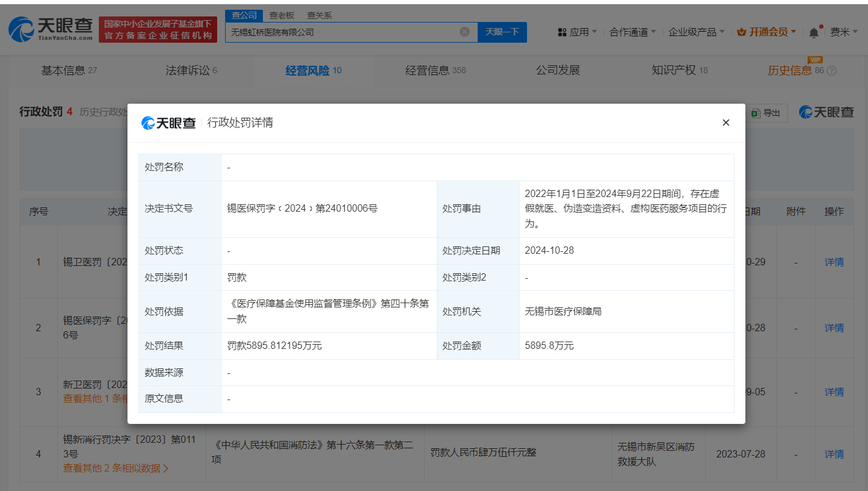The height and width of the screenshot is (491, 868).
Task: Open 详情 for penalty row 1
Action: coord(834,262)
